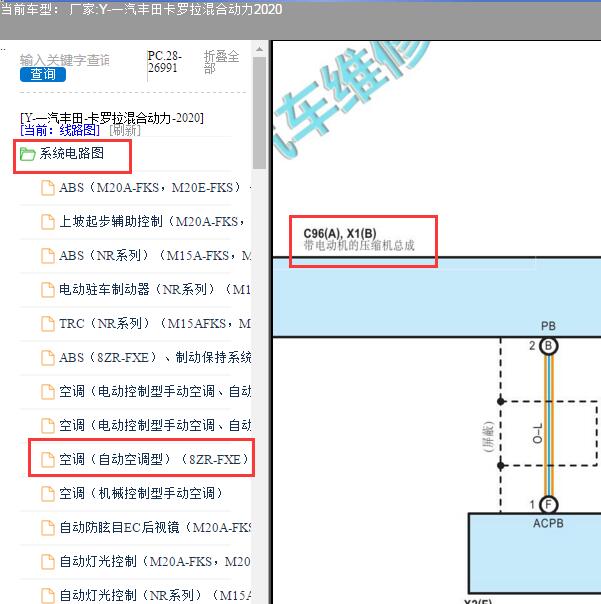Click document icon beside 自动灯光控制（NR系列）
This screenshot has height=604, width=601.
(x=48, y=595)
